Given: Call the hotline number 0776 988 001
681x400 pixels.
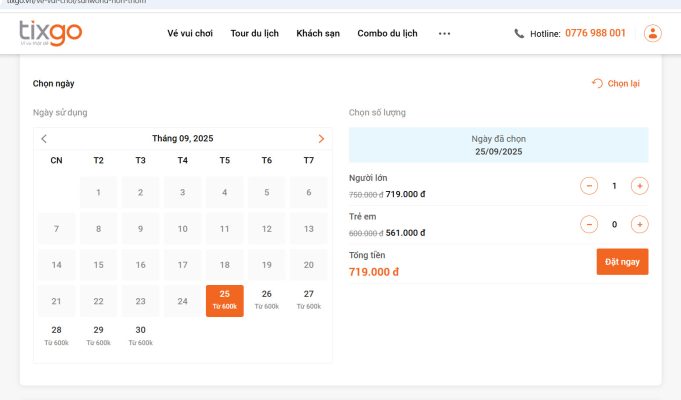Looking at the screenshot, I should pos(595,33).
